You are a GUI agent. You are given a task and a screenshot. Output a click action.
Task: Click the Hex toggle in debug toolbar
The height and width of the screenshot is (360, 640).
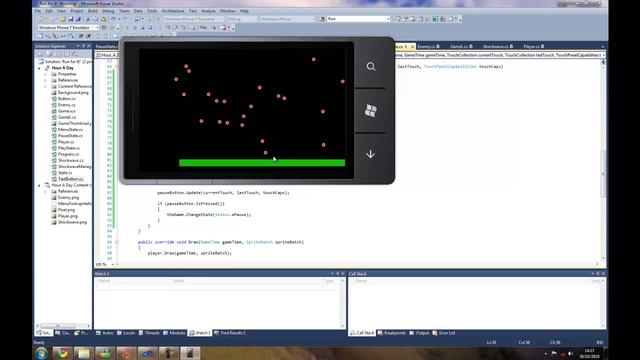203,28
